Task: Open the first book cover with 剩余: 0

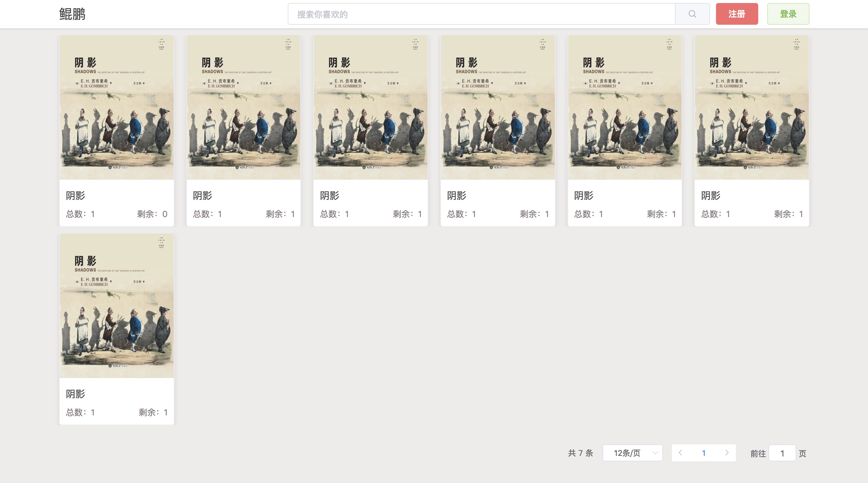Action: (117, 107)
